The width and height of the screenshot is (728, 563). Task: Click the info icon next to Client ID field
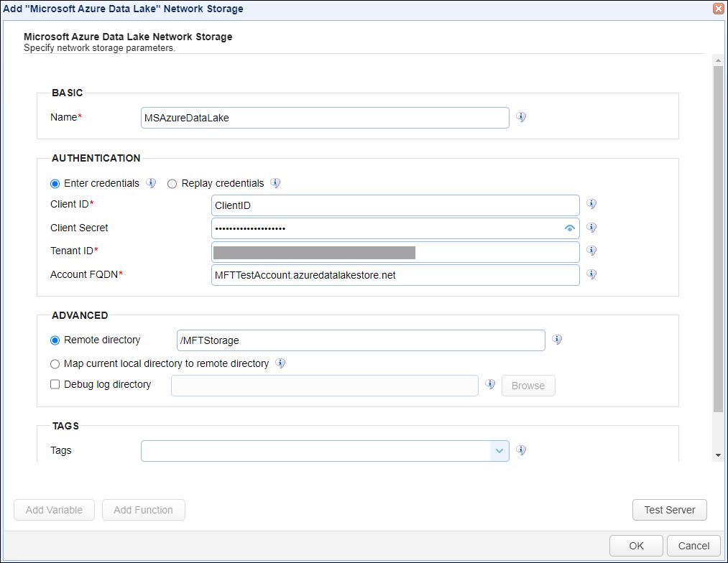click(x=591, y=204)
